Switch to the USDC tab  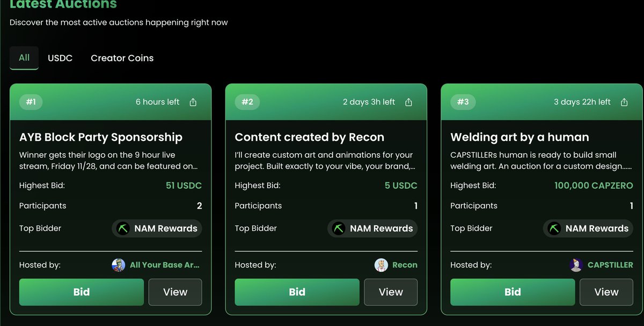(x=60, y=58)
